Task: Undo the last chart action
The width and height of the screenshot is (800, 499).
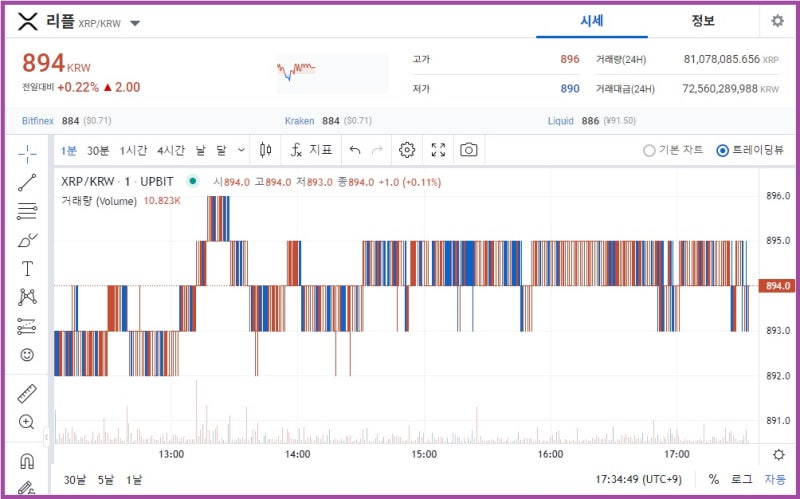Action: [x=355, y=150]
